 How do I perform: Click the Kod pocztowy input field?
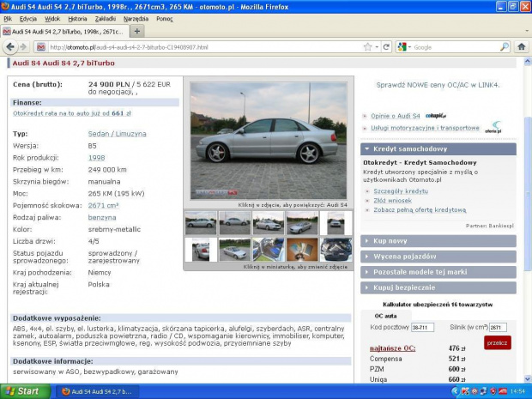tap(422, 328)
